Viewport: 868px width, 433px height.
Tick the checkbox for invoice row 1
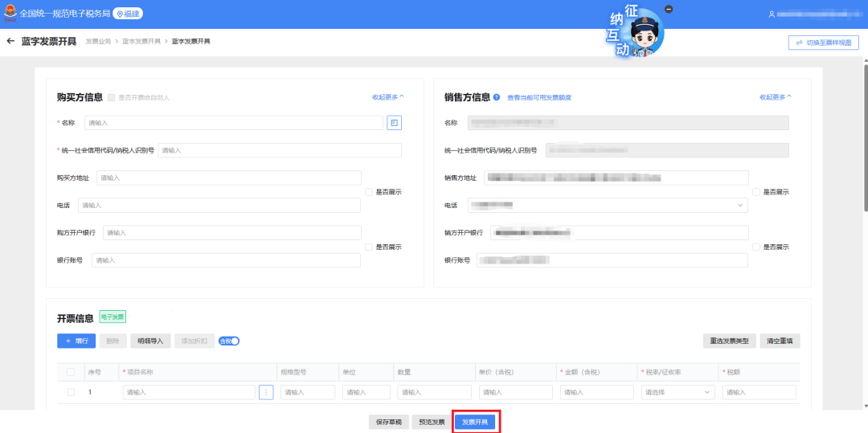tap(71, 392)
